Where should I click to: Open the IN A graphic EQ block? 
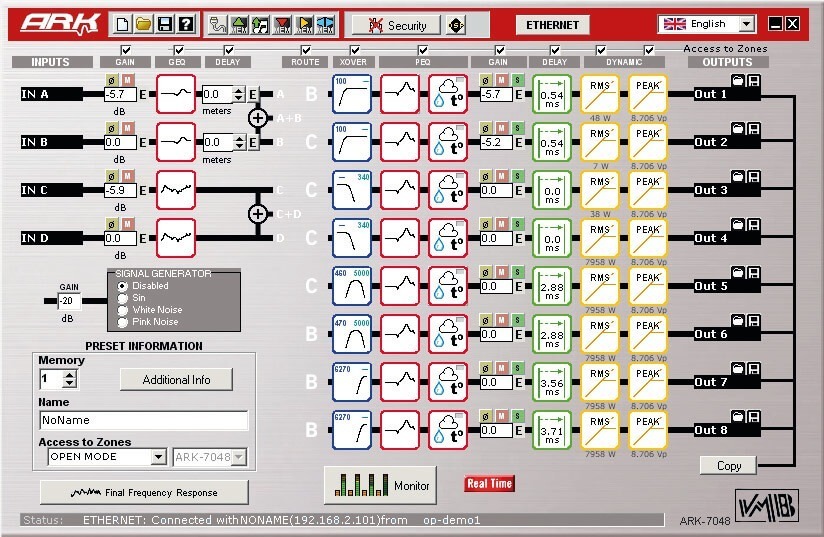[176, 94]
